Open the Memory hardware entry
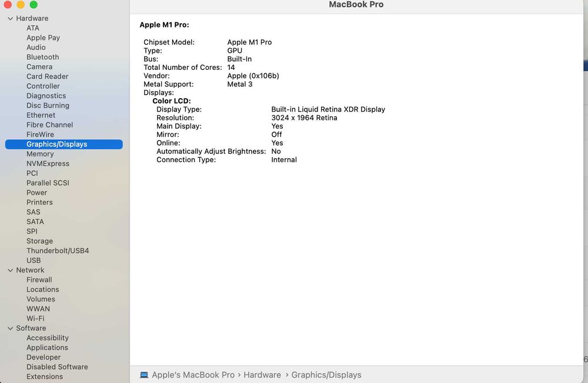The height and width of the screenshot is (383, 588). [x=40, y=154]
